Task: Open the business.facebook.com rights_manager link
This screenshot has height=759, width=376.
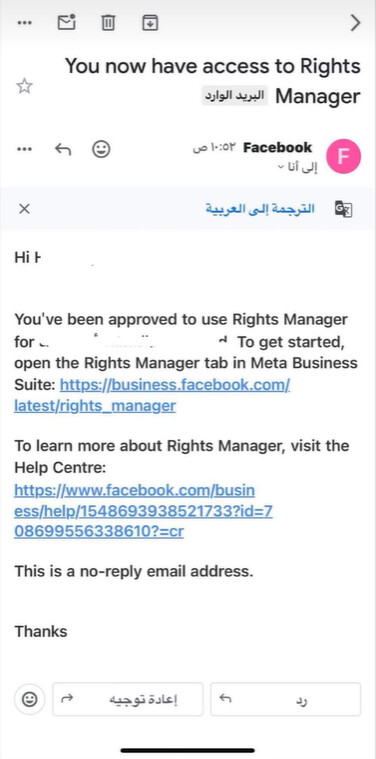Action: (152, 395)
